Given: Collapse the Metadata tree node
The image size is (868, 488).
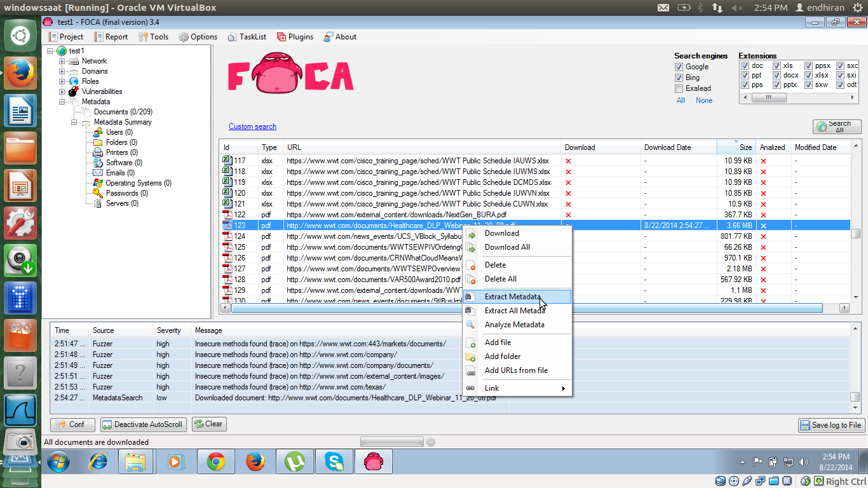Looking at the screenshot, I should 62,102.
